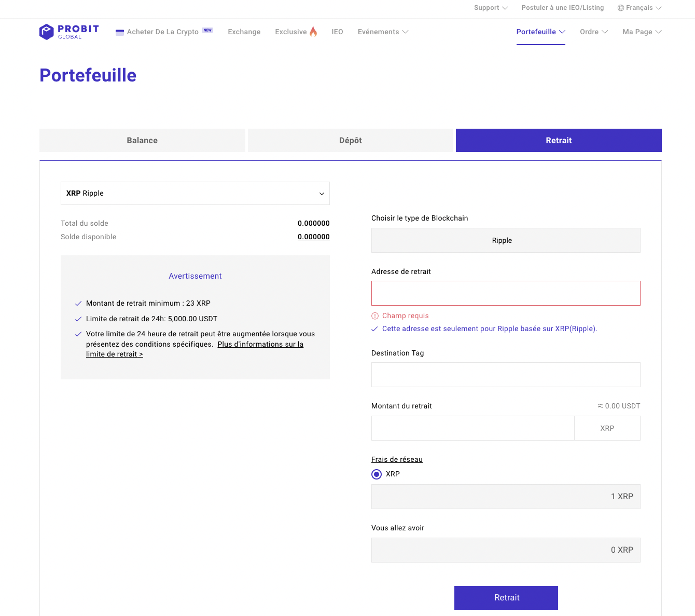Click the Montant du retrait amount field
The height and width of the screenshot is (616, 695).
473,428
